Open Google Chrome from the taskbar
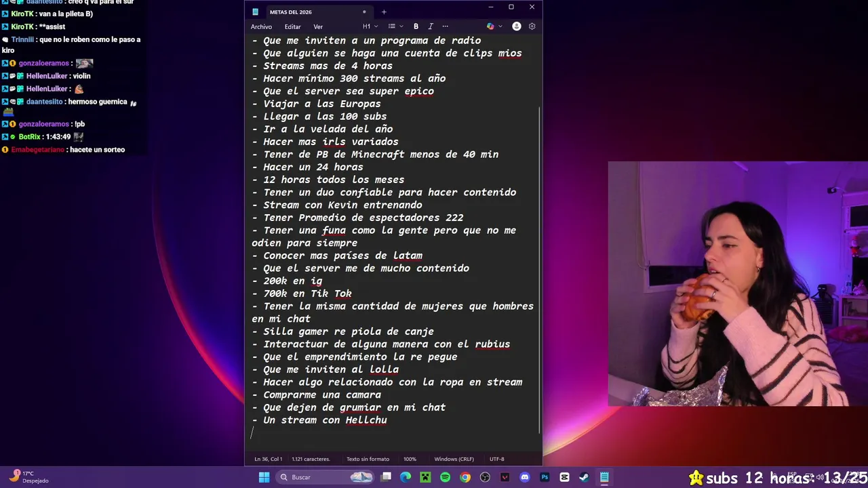868x488 pixels. [x=465, y=477]
